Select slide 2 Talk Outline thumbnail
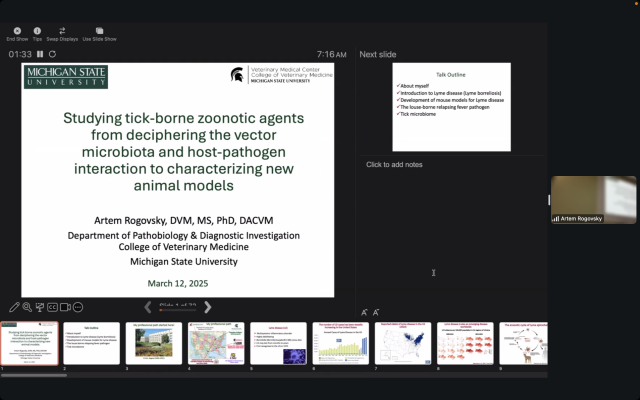Screen dimensions: 640x400 point(91,343)
